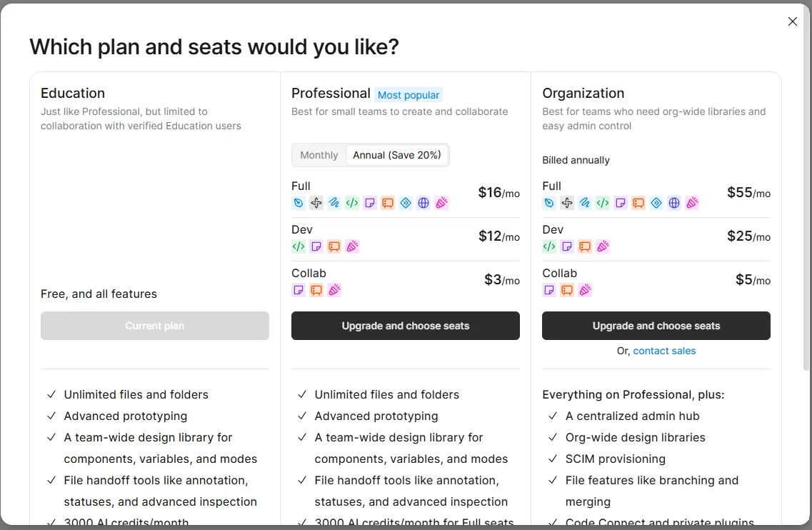This screenshot has width=812, height=530.
Task: Click the disabled Current plan button
Action: pyautogui.click(x=155, y=326)
